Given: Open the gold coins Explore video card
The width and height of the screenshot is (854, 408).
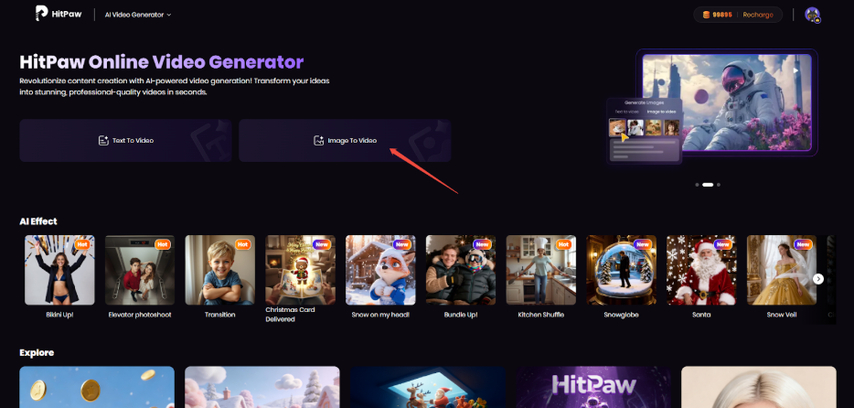Looking at the screenshot, I should pos(97,387).
